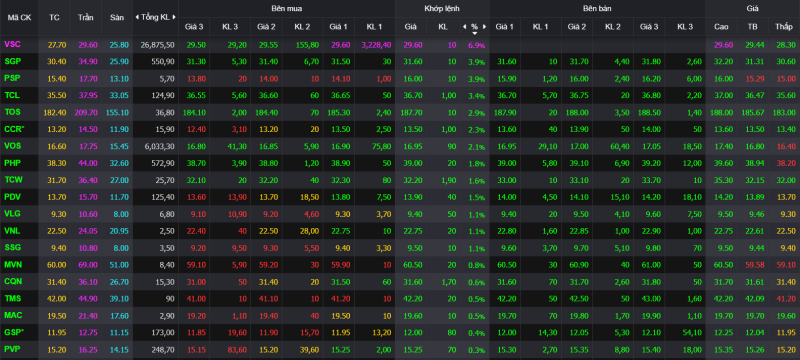800x360 pixels.
Task: Click the TC column header
Action: [54, 17]
